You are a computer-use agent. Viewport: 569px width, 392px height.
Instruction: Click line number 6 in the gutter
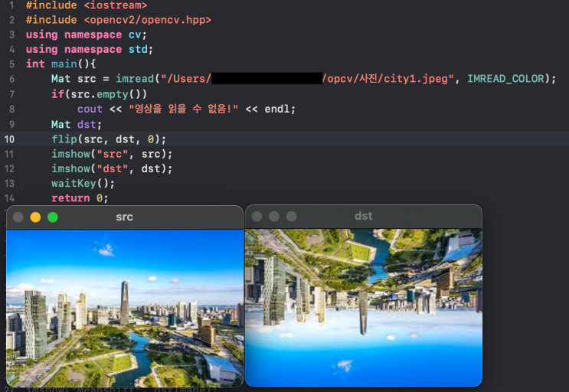[x=12, y=79]
